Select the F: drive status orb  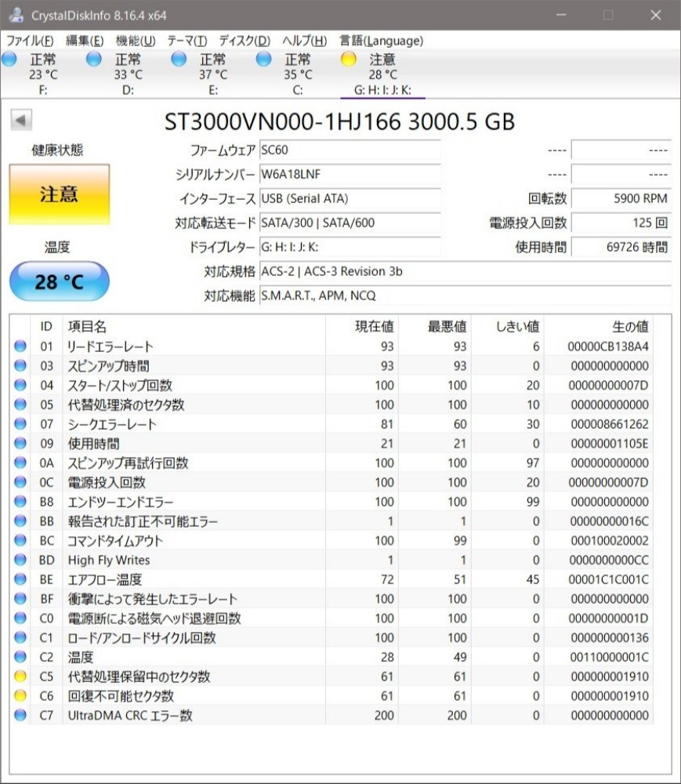click(9, 60)
